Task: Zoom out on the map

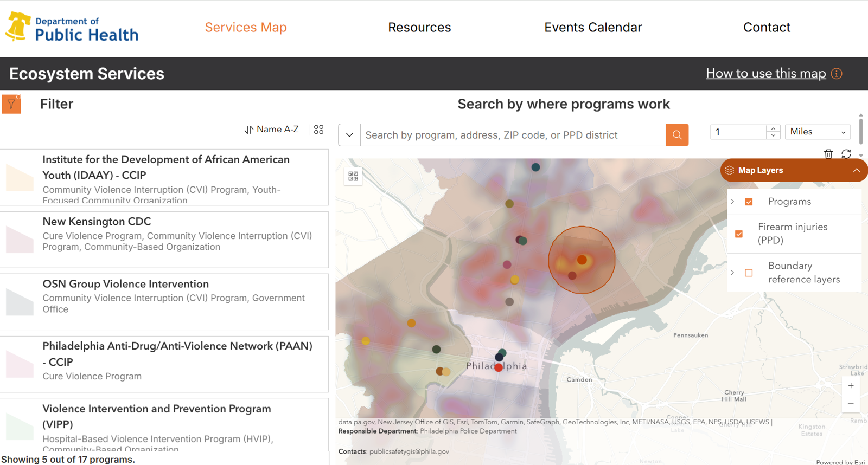Action: [x=851, y=404]
